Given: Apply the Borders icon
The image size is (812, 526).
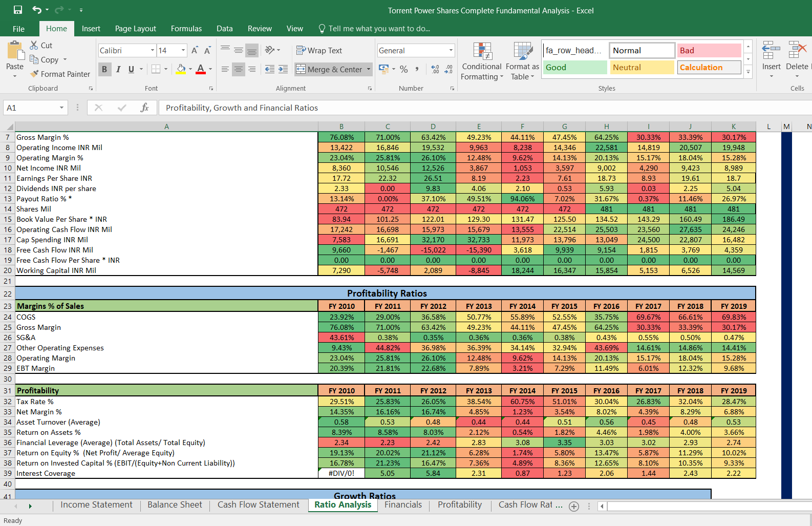Looking at the screenshot, I should pos(156,69).
